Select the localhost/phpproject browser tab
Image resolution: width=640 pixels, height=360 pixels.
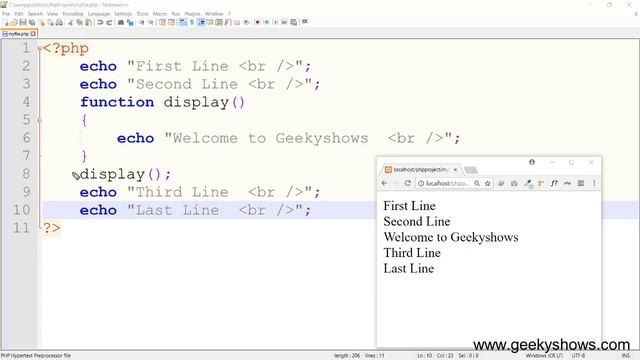(421, 169)
